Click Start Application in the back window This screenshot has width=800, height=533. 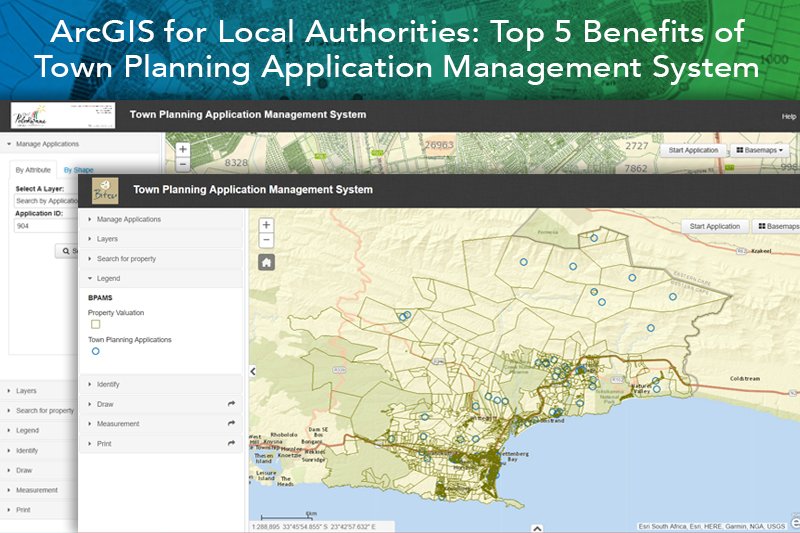click(x=693, y=150)
